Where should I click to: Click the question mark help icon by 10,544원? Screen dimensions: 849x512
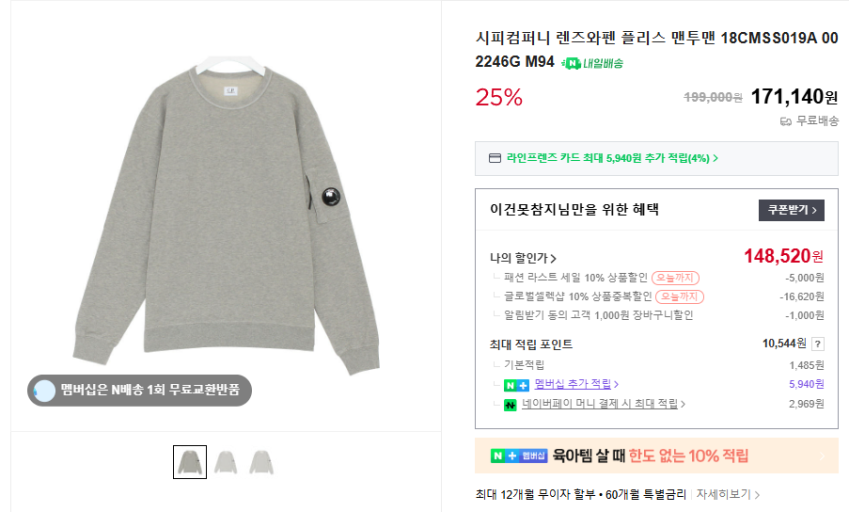point(818,344)
